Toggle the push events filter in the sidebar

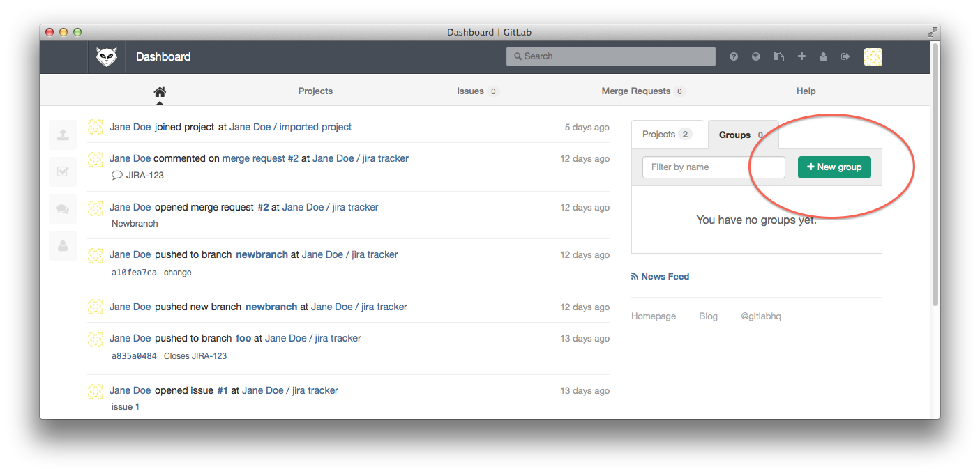[62, 135]
